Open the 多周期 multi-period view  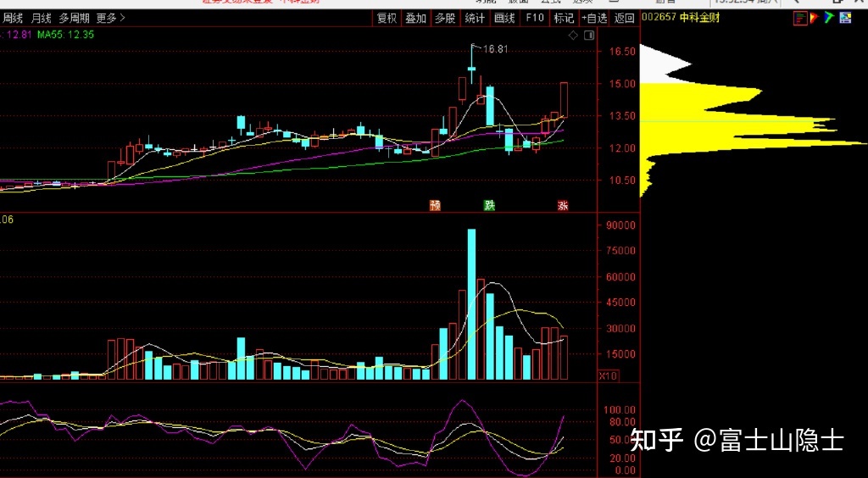pyautogui.click(x=75, y=19)
